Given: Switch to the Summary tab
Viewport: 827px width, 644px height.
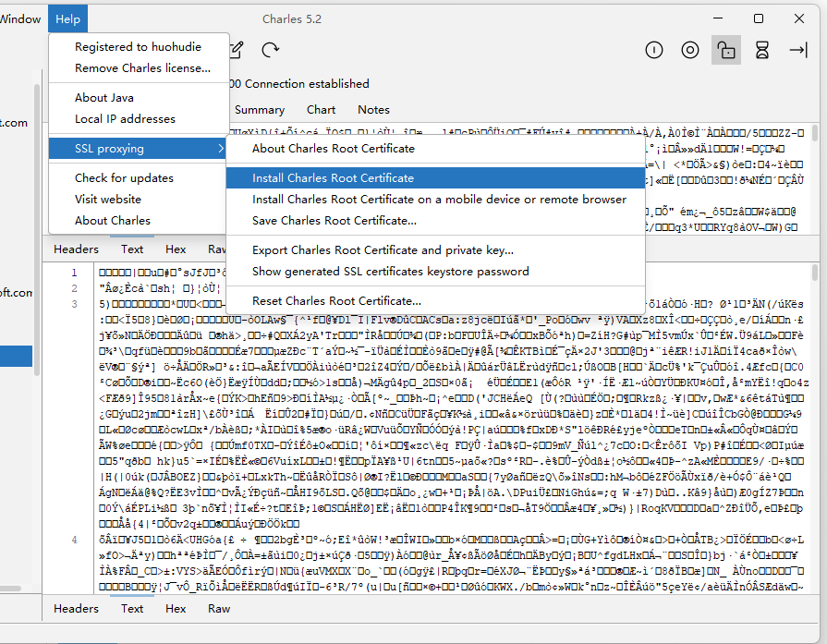Looking at the screenshot, I should point(260,110).
